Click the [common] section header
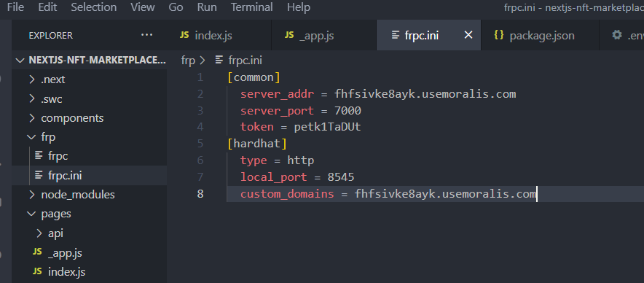 point(254,77)
